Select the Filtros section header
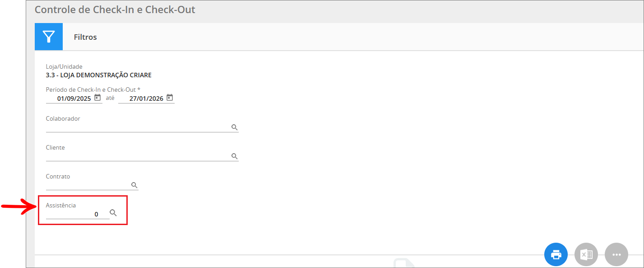The image size is (644, 268). click(x=85, y=37)
